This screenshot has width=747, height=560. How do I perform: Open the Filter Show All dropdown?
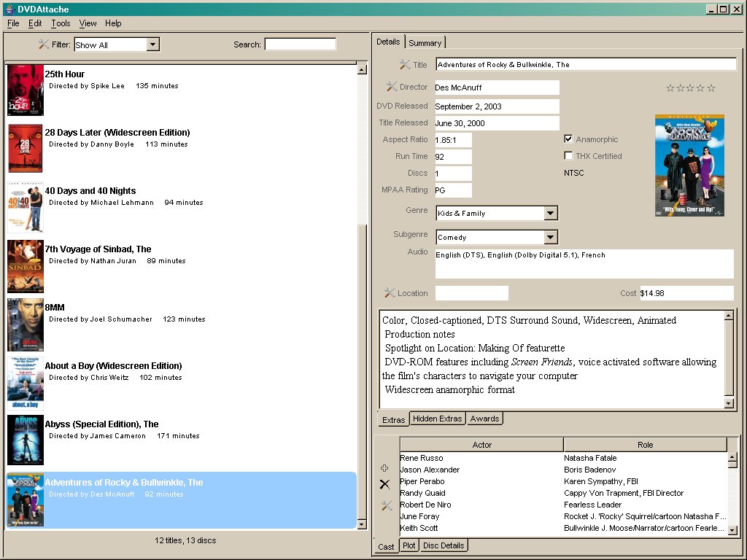pos(152,44)
